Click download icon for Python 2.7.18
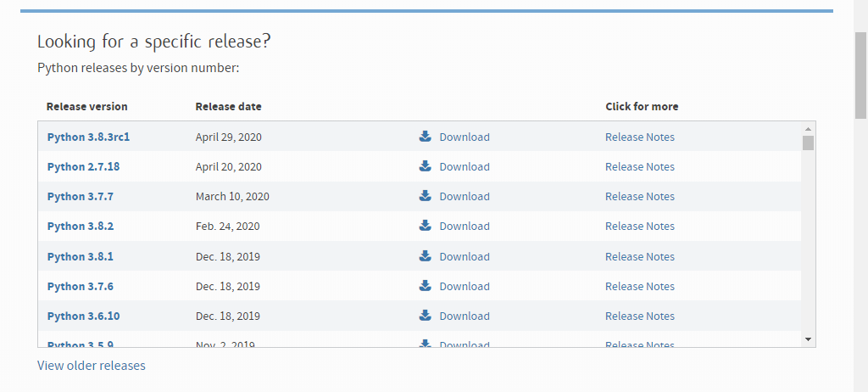The height and width of the screenshot is (392, 868). pos(426,166)
